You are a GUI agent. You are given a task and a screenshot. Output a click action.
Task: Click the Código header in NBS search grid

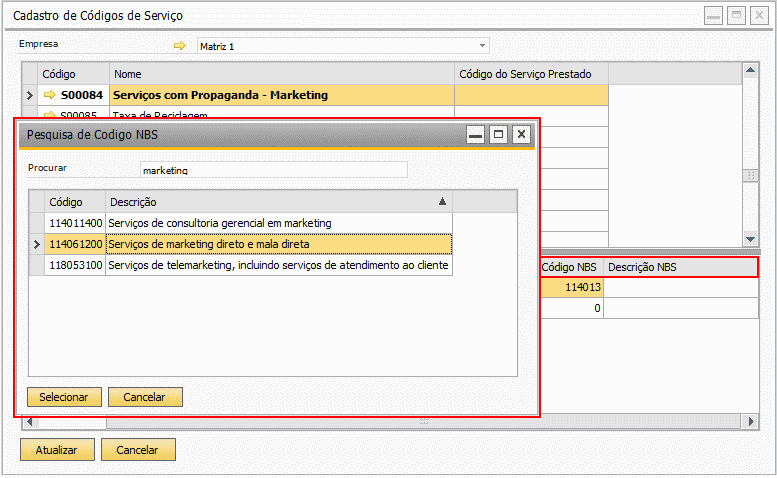click(75, 202)
